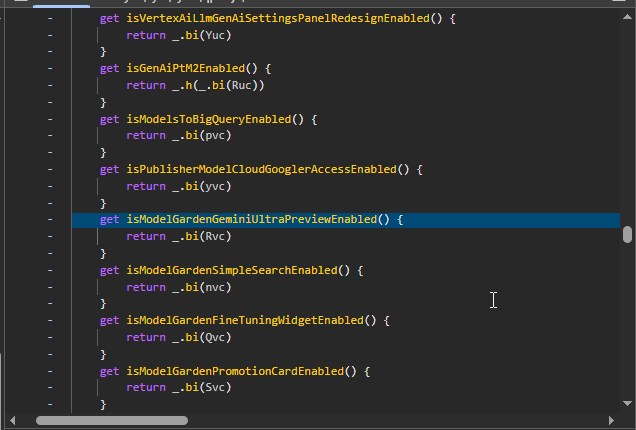Click the vertical scrollbar down arrow

pos(627,403)
